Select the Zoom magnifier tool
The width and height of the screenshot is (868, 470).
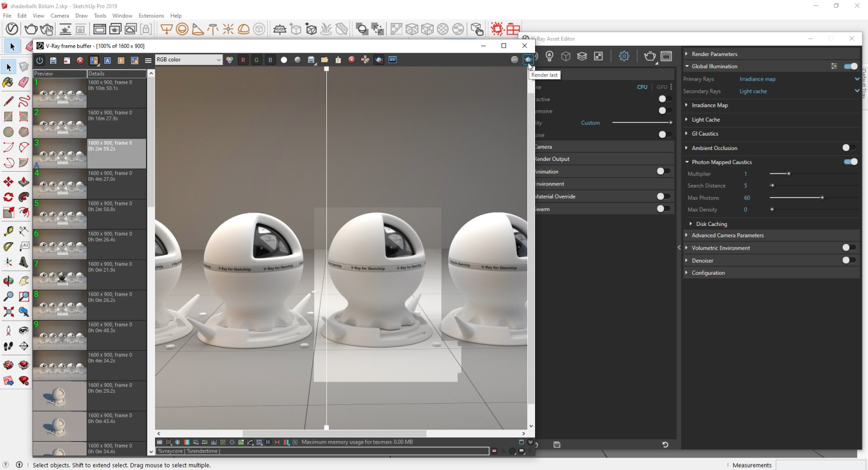click(8, 296)
